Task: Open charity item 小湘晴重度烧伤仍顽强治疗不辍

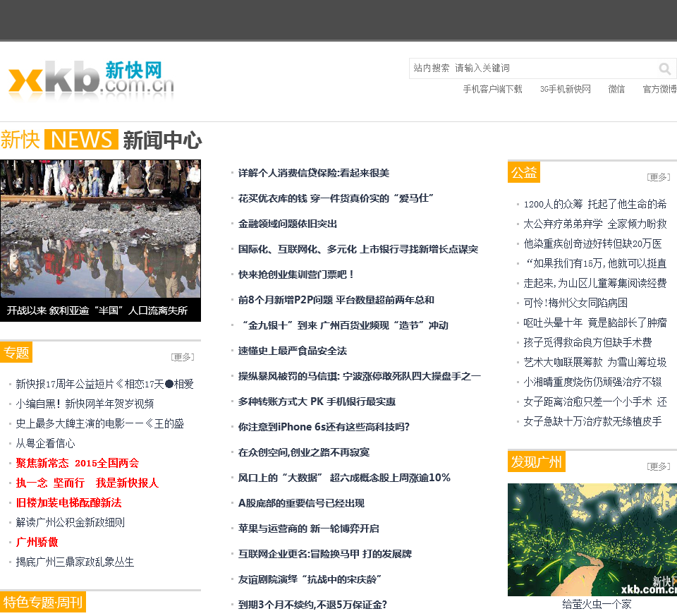Action: 592,382
